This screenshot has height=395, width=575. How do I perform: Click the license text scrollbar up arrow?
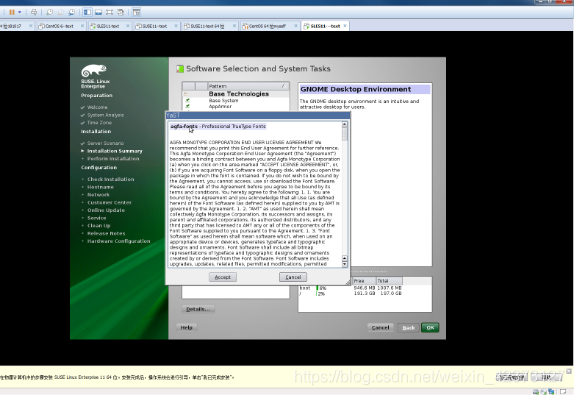pos(345,124)
